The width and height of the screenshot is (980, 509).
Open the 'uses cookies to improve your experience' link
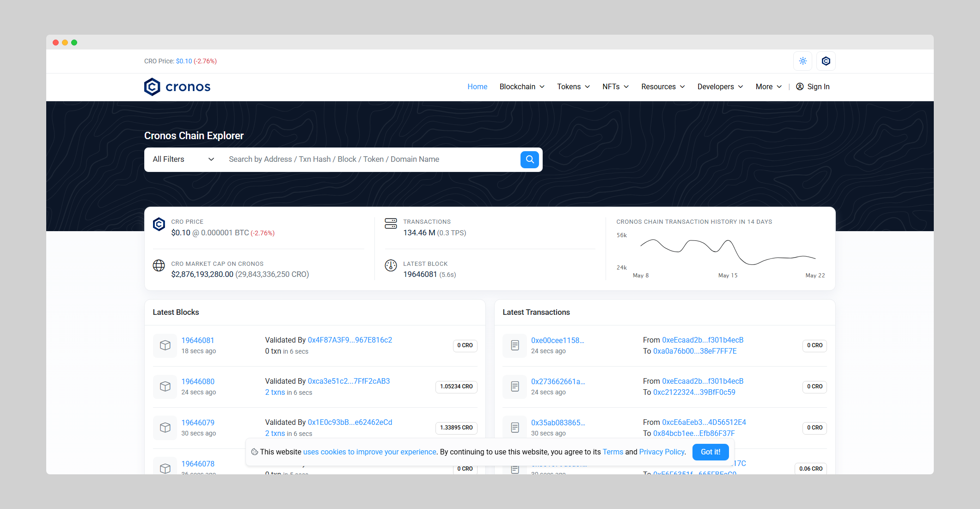pyautogui.click(x=370, y=452)
